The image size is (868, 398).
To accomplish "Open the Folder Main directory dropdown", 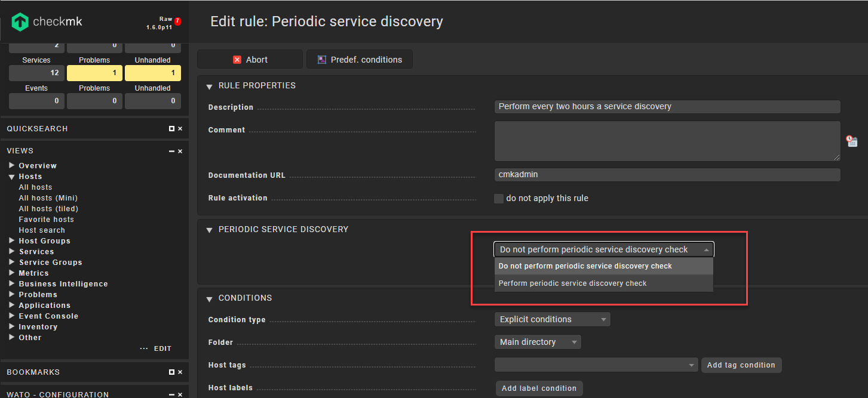I will click(x=538, y=342).
